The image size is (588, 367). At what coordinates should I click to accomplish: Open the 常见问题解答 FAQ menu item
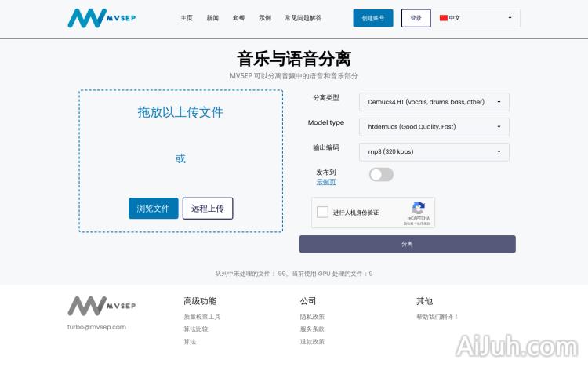tap(303, 18)
